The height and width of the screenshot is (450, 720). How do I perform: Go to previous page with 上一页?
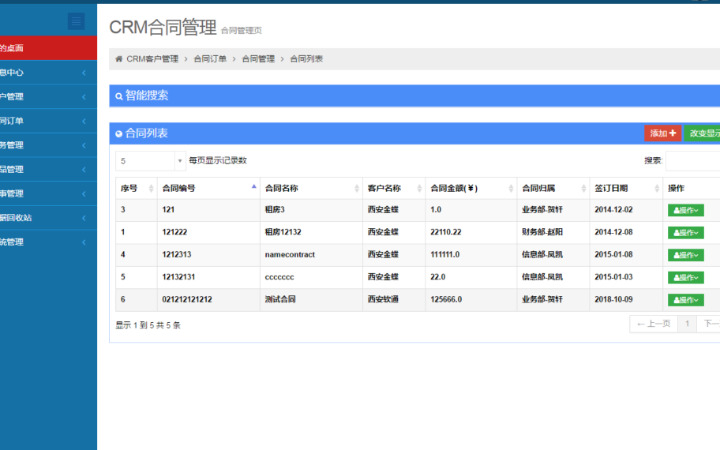tap(653, 324)
